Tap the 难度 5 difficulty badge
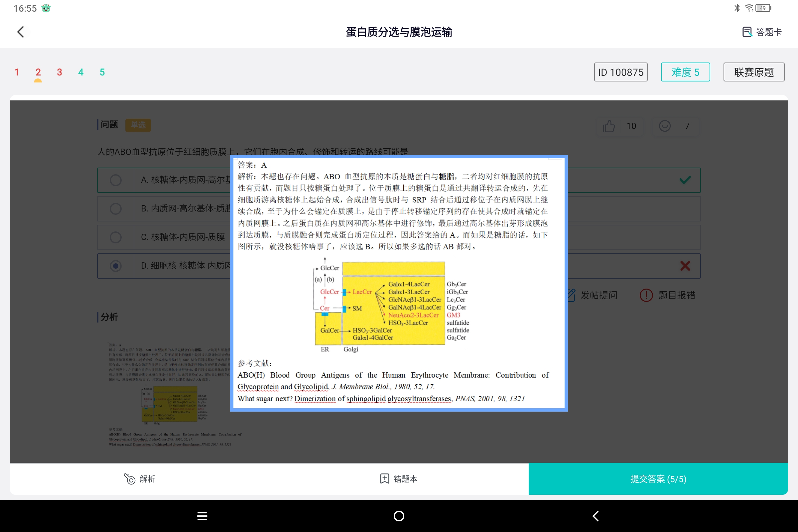Viewport: 798px width, 532px height. pos(685,72)
